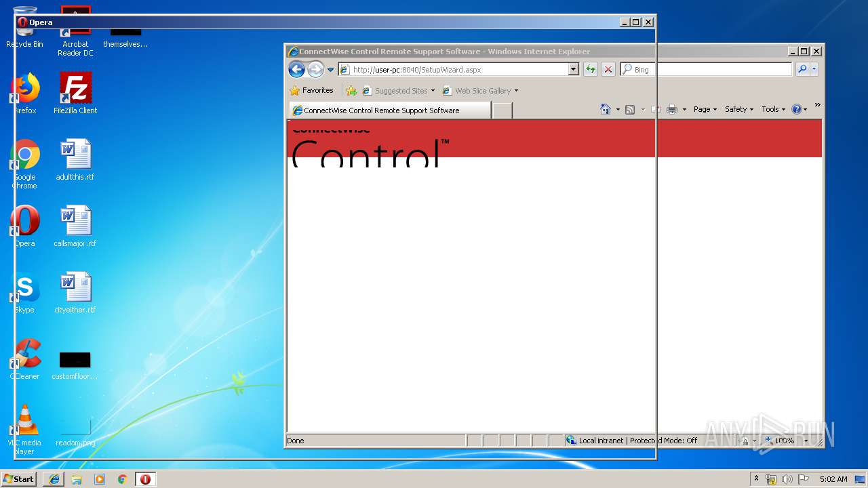Click the Chrome taskbar icon

point(122,479)
